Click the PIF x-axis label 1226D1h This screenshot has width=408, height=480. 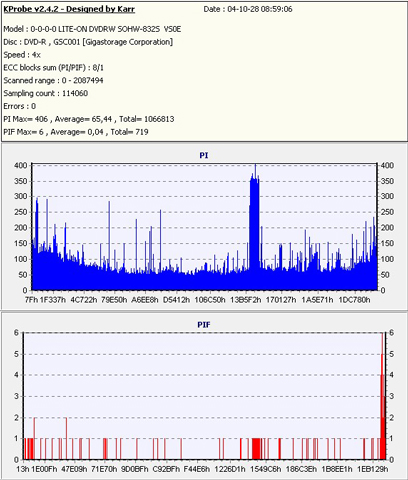230,469
